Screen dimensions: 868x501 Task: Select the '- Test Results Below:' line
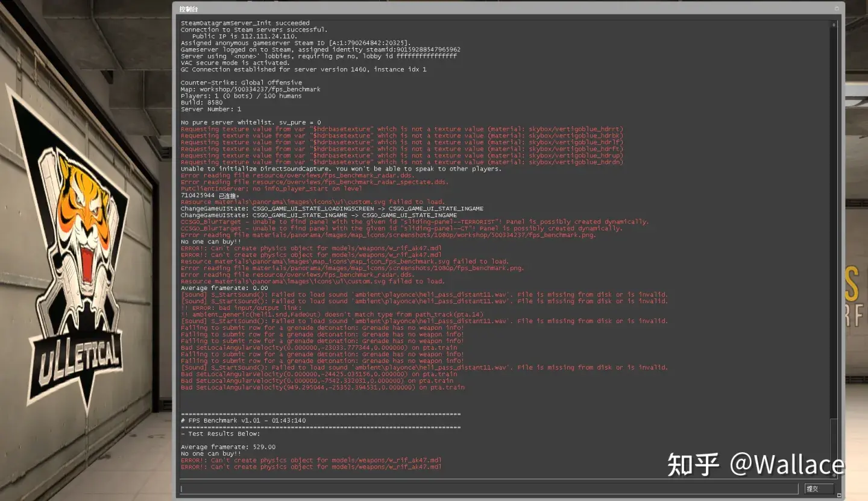click(x=221, y=434)
